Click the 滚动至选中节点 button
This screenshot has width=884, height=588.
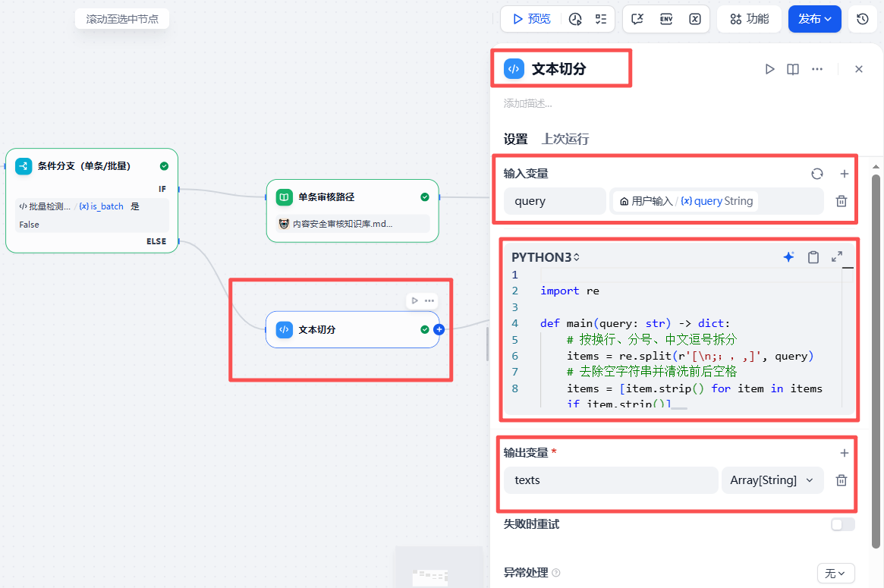pyautogui.click(x=122, y=19)
